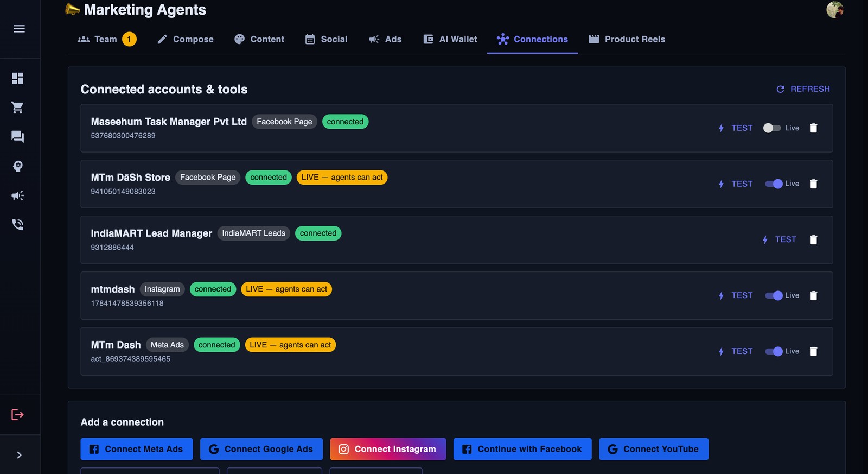Image resolution: width=868 pixels, height=474 pixels.
Task: Click Continue with Facebook button
Action: coord(522,450)
